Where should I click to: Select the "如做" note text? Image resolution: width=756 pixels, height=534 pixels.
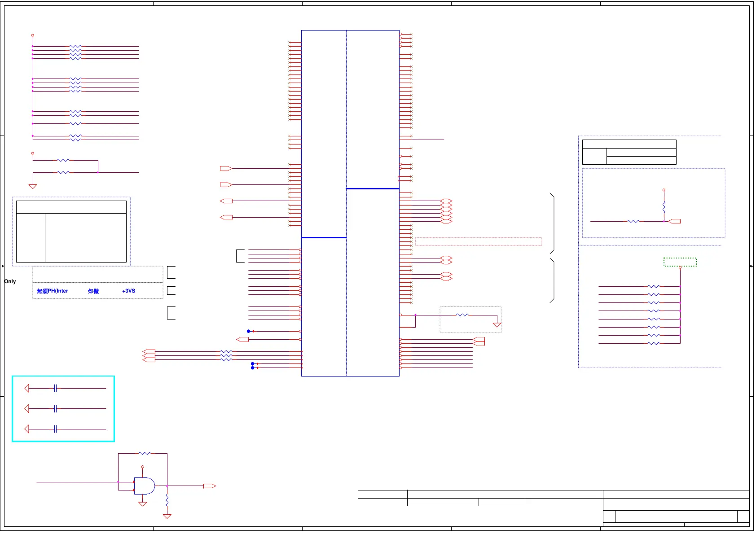[93, 291]
